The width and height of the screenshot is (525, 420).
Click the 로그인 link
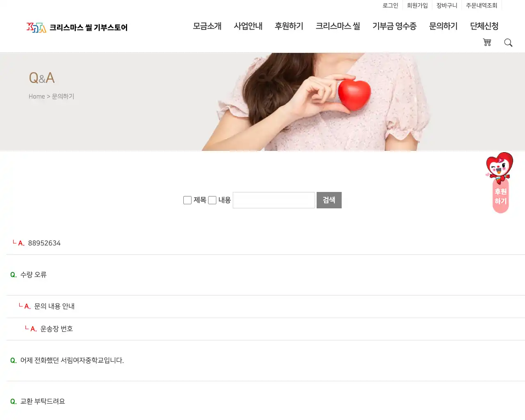coord(390,5)
